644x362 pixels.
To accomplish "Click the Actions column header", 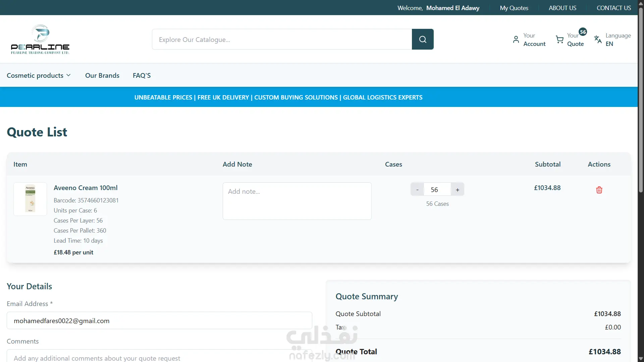I will coord(599,164).
